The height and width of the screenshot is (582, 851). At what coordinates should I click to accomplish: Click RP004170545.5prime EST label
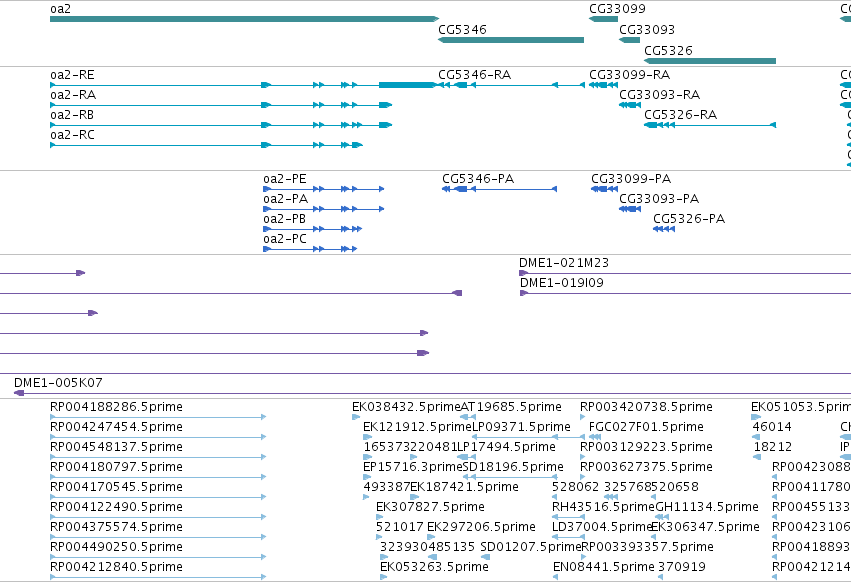pos(116,487)
